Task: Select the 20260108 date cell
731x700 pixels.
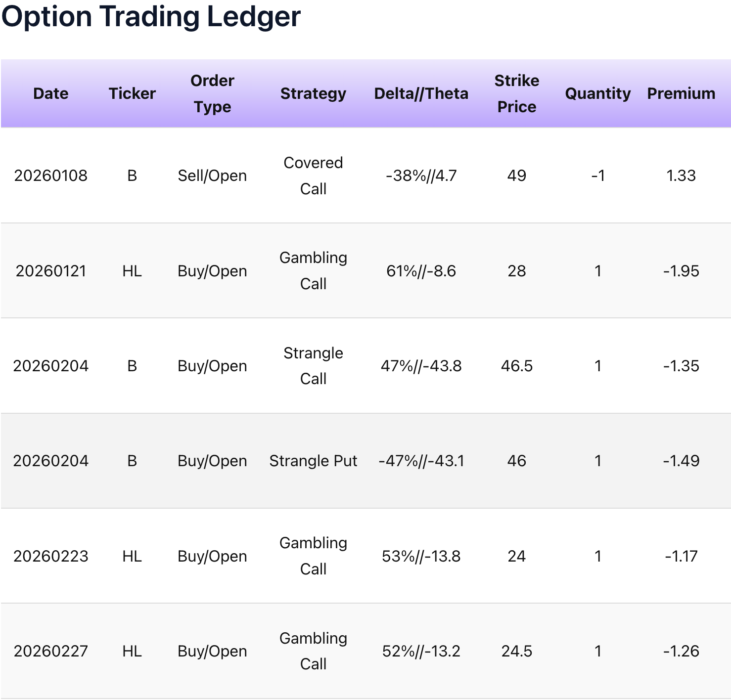Action: point(51,175)
